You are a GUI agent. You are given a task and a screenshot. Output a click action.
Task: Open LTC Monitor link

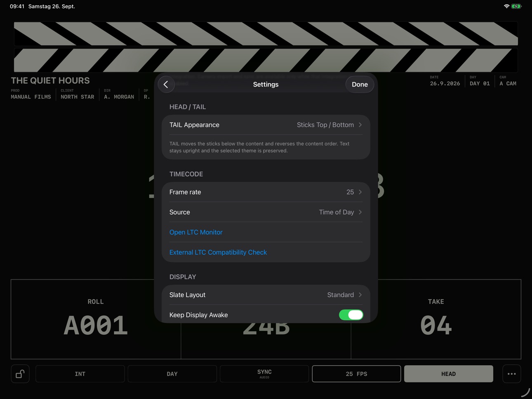pyautogui.click(x=196, y=232)
